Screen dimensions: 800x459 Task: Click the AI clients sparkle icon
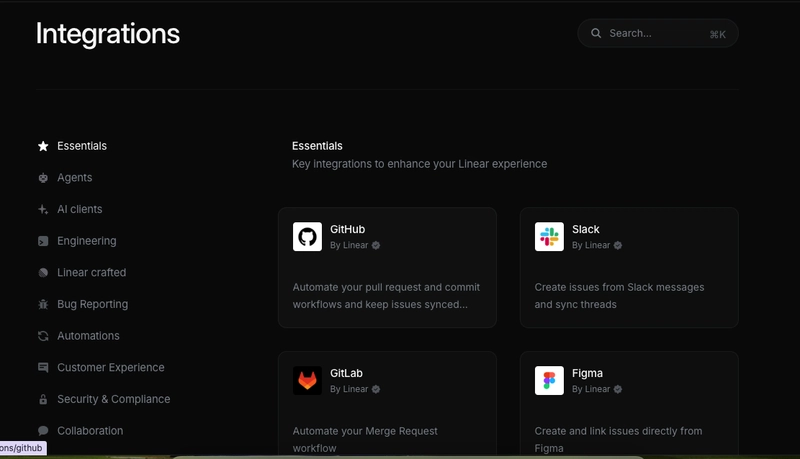coord(43,210)
